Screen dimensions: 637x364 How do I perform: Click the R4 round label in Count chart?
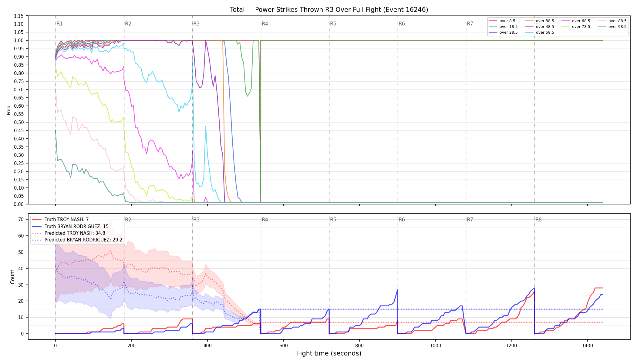pos(265,220)
